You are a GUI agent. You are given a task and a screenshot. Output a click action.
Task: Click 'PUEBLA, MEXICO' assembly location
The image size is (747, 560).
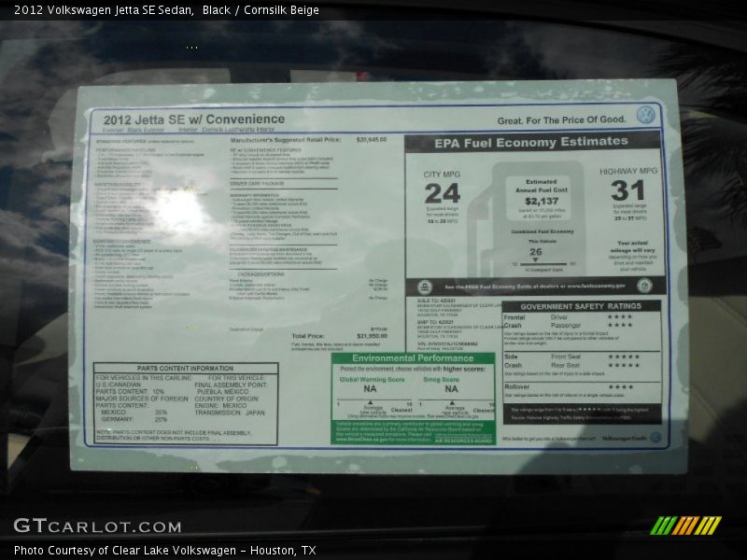tap(222, 391)
